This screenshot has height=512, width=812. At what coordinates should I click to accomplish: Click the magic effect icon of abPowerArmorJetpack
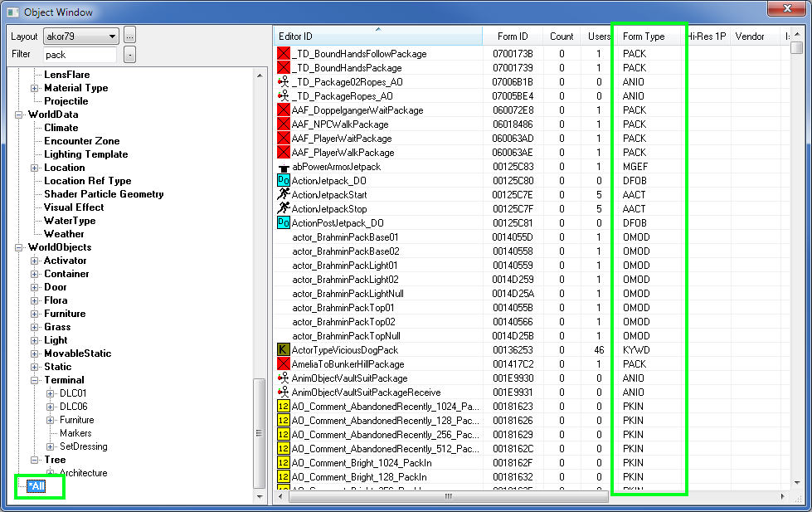point(284,167)
